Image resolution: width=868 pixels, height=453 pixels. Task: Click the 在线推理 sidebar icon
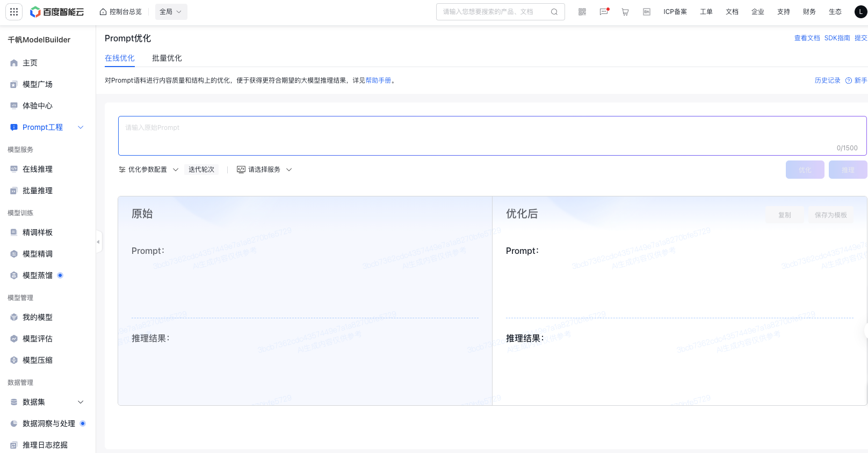click(14, 169)
